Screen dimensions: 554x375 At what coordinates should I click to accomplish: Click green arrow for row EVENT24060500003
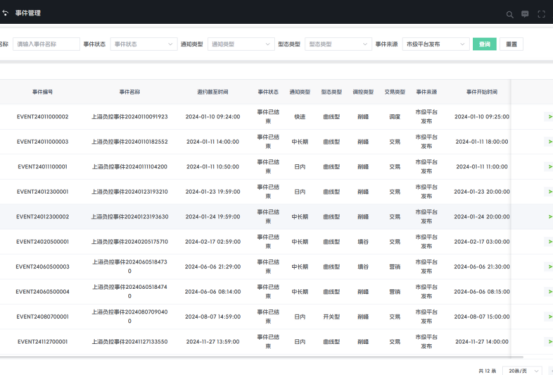[x=550, y=267]
